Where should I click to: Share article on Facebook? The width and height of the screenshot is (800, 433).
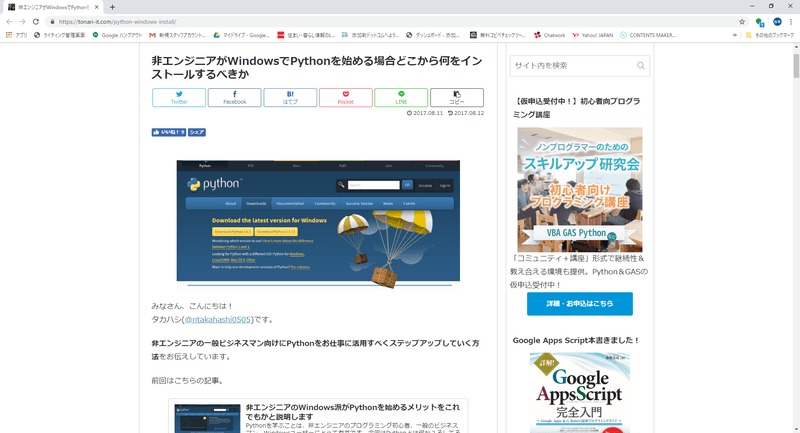[235, 97]
